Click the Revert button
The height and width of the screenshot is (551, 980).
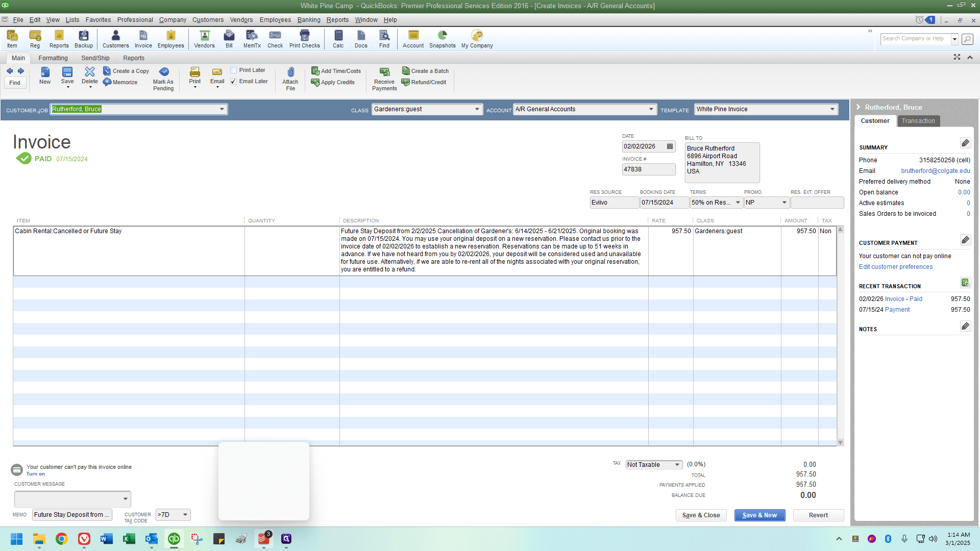(x=818, y=515)
